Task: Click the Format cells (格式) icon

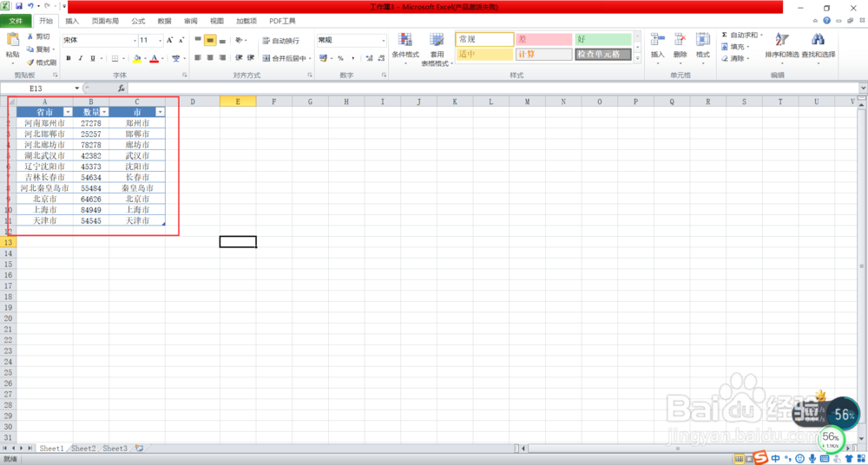Action: coord(703,41)
